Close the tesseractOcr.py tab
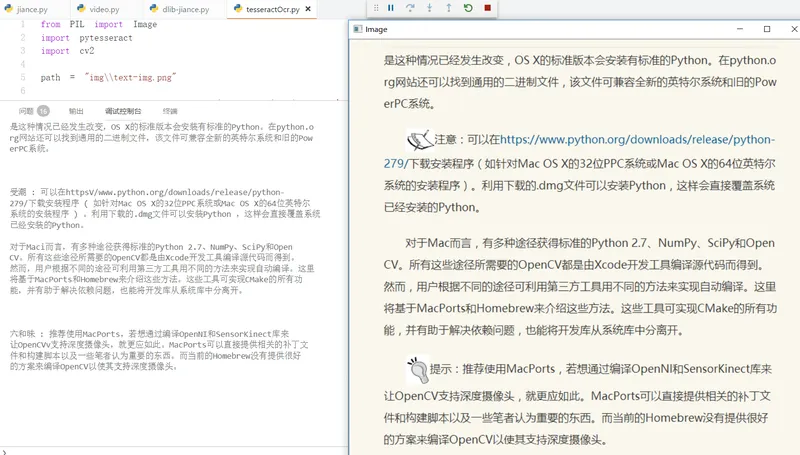This screenshot has height=455, width=800. (308, 9)
